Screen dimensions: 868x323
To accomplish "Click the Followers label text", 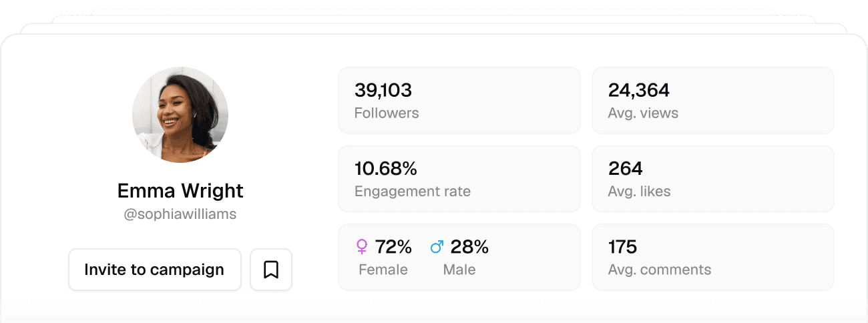I will pyautogui.click(x=387, y=113).
